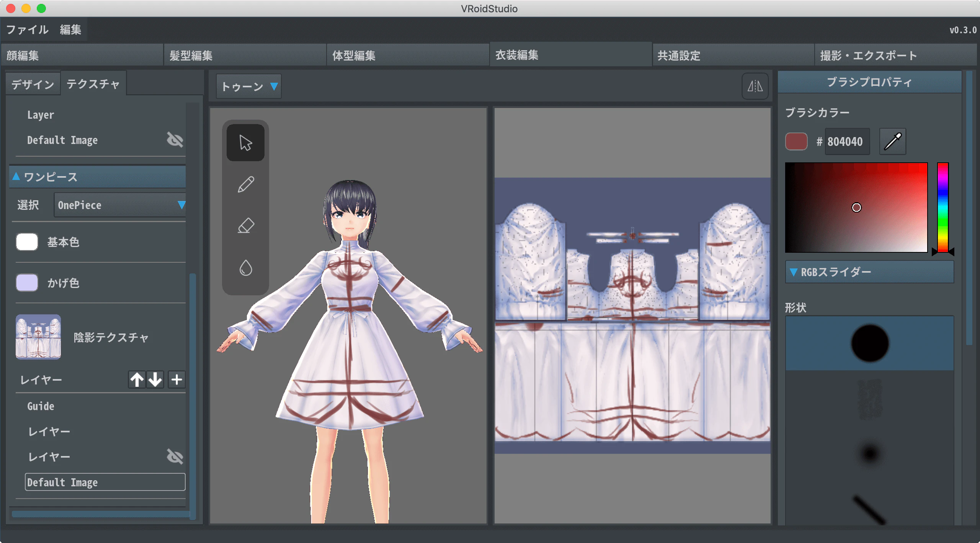Click the brush panel vertical scrollbar
The height and width of the screenshot is (543, 980).
point(969,209)
